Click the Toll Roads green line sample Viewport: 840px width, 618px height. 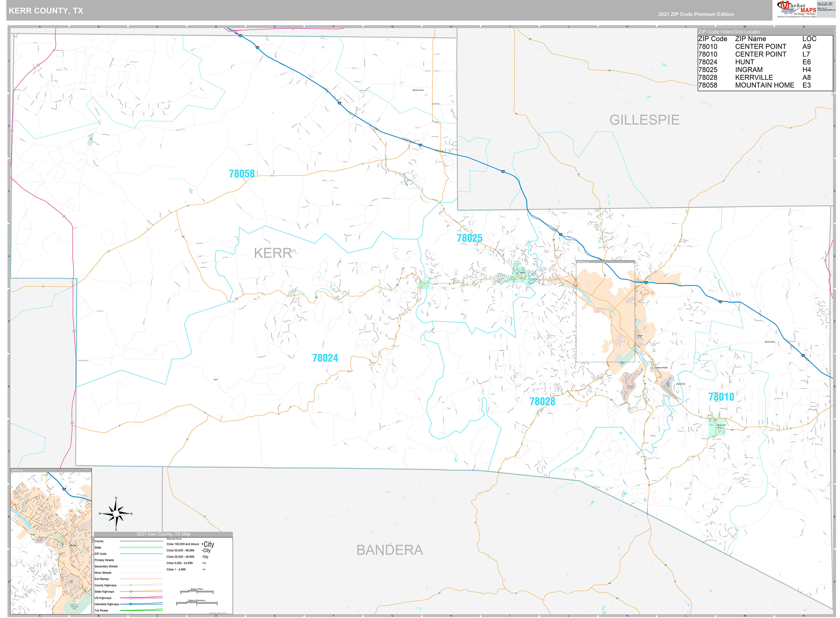pos(141,610)
